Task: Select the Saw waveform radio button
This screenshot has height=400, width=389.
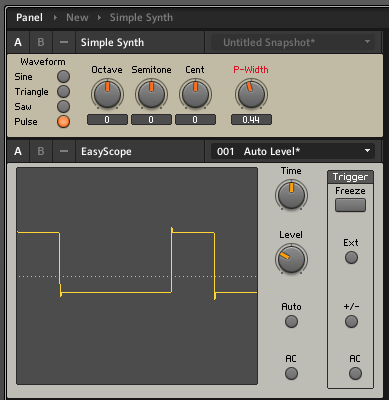Action: (x=63, y=107)
